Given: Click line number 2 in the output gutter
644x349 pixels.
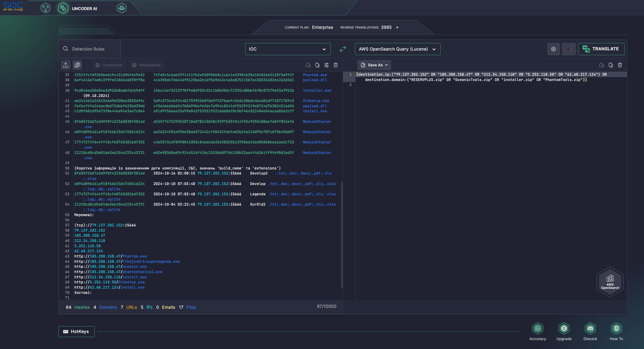Looking at the screenshot, I should coord(350,85).
